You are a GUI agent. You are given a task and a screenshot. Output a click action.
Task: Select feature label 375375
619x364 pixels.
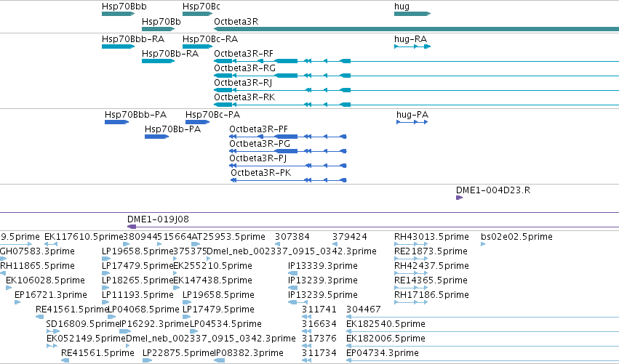[x=191, y=251]
